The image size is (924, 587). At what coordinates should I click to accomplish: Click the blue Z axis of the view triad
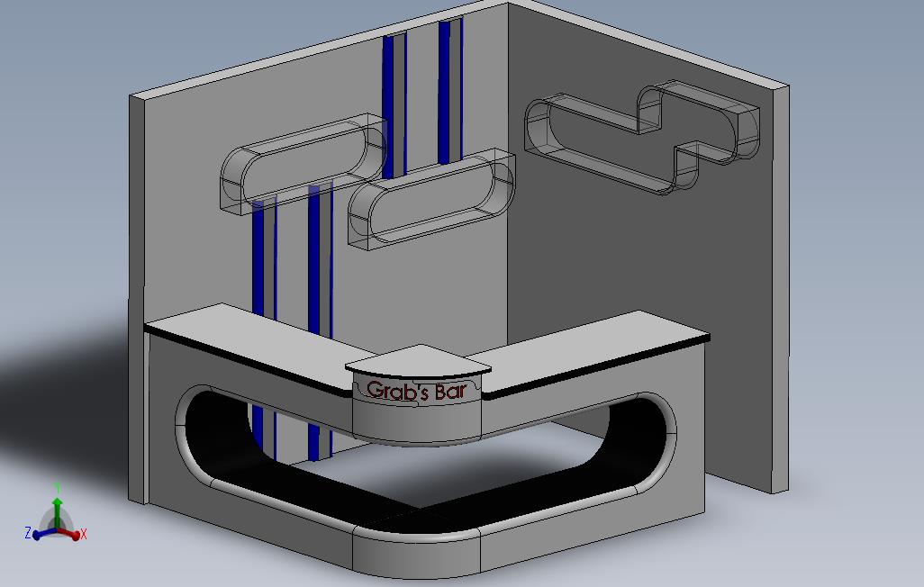(x=41, y=534)
